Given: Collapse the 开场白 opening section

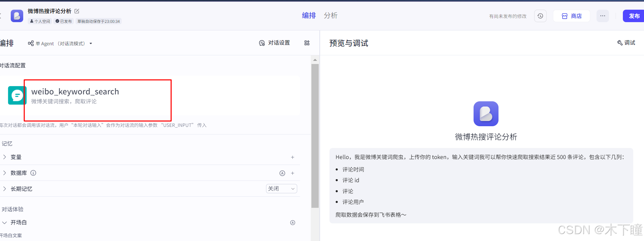Looking at the screenshot, I should click(x=5, y=222).
